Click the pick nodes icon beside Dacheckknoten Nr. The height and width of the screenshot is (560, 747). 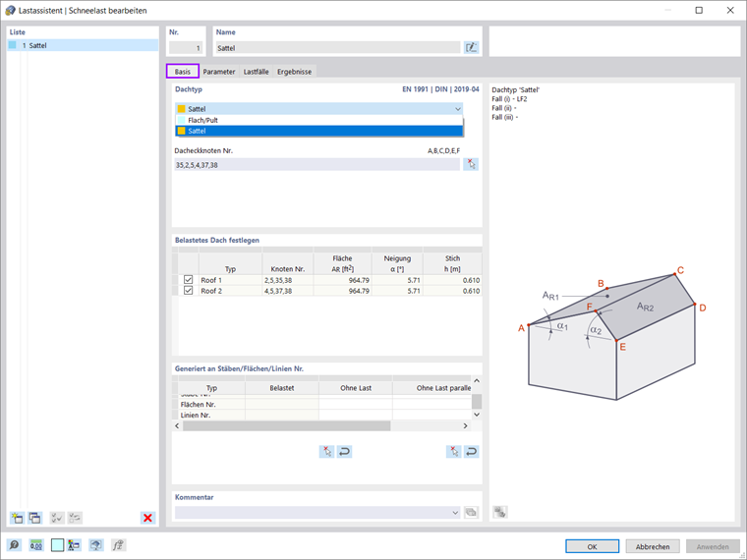coord(471,164)
